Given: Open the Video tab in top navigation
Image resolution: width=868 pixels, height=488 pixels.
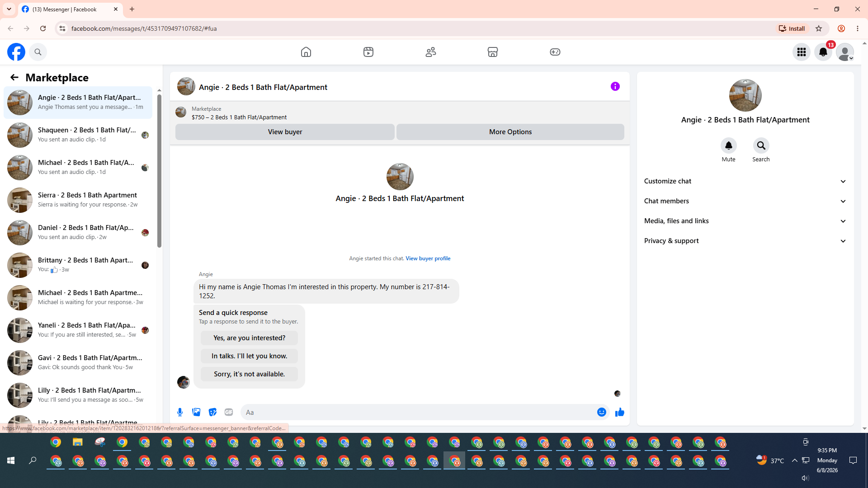Looking at the screenshot, I should [x=368, y=52].
